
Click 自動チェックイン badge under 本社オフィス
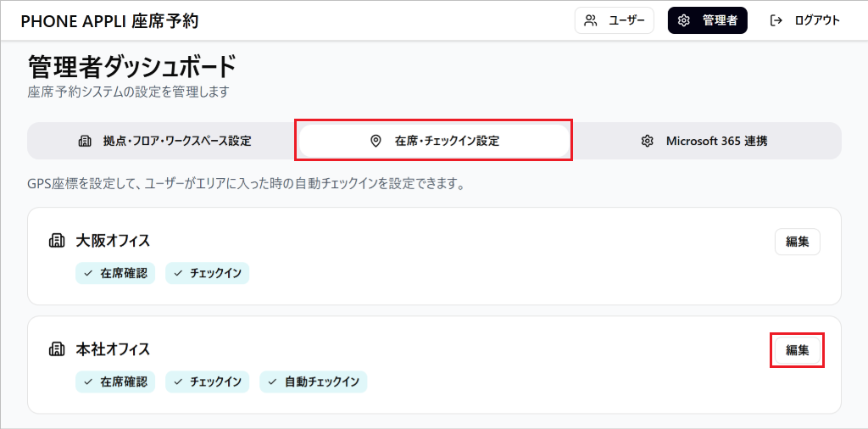tap(314, 382)
